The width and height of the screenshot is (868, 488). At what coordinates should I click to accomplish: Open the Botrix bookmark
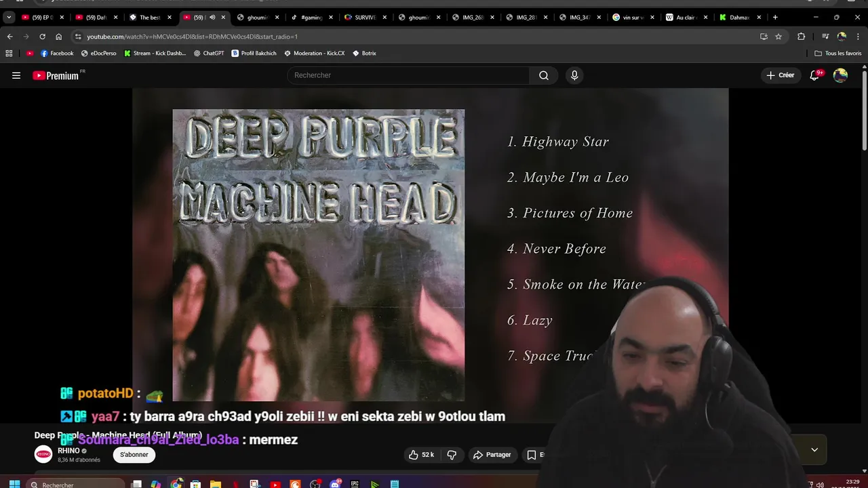[364, 53]
